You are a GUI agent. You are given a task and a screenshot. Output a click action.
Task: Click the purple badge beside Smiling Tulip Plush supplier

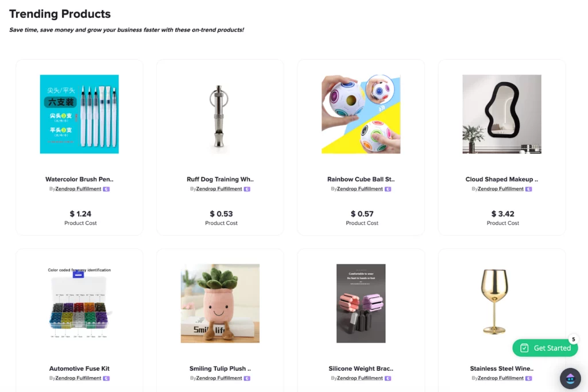[x=247, y=378]
